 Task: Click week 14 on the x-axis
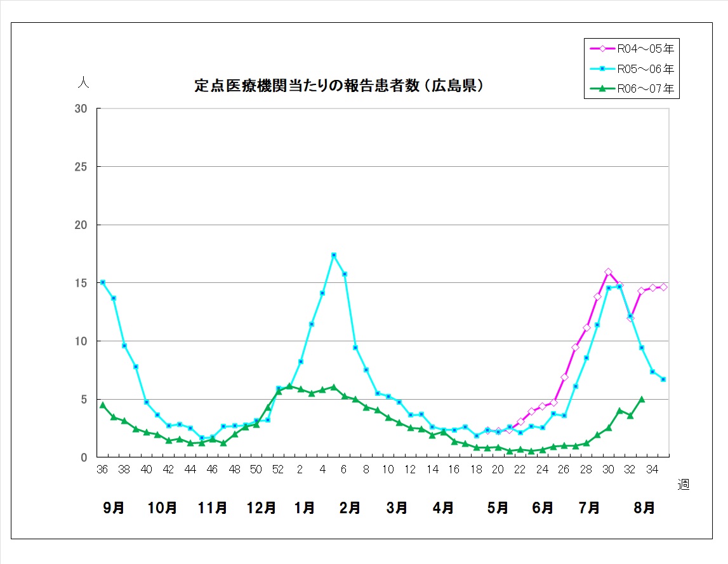[x=432, y=469]
